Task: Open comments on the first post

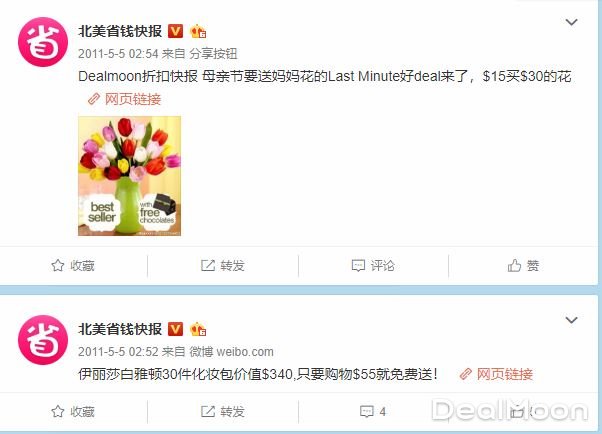Action: click(373, 265)
